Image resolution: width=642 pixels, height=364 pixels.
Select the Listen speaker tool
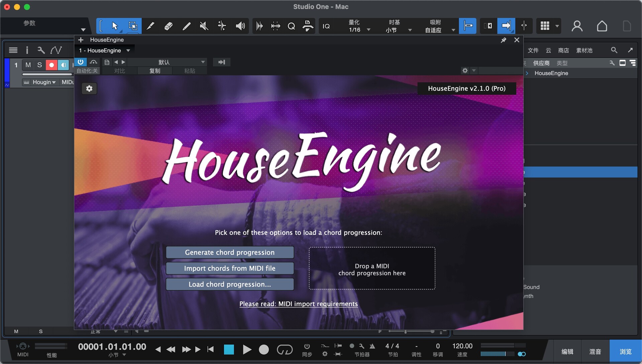(240, 26)
